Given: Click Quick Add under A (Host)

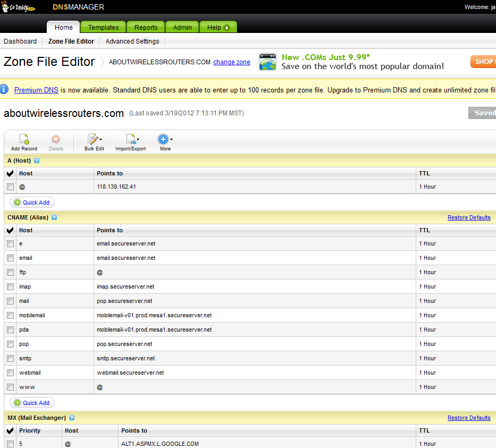Looking at the screenshot, I should [x=32, y=202].
